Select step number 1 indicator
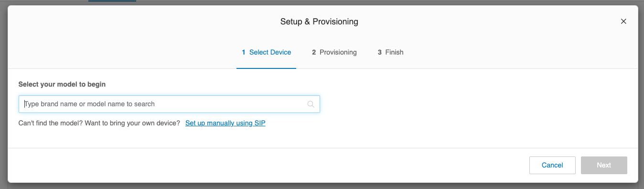This screenshot has width=644, height=189. click(x=244, y=52)
